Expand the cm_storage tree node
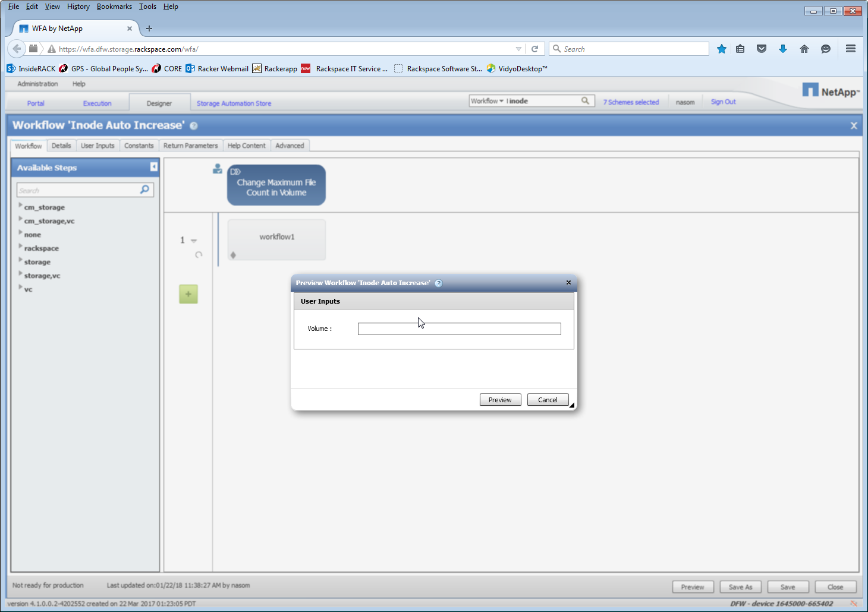 (20, 205)
